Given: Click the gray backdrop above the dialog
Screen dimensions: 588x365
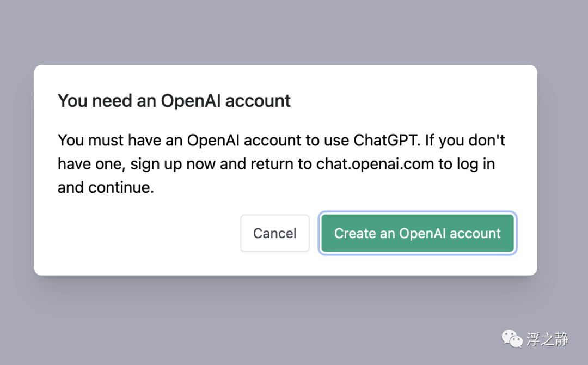Looking at the screenshot, I should tap(294, 33).
